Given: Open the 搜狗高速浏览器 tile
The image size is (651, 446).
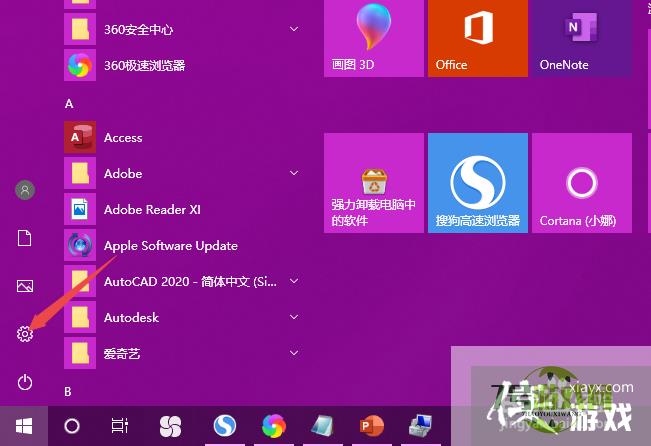Looking at the screenshot, I should [x=478, y=183].
